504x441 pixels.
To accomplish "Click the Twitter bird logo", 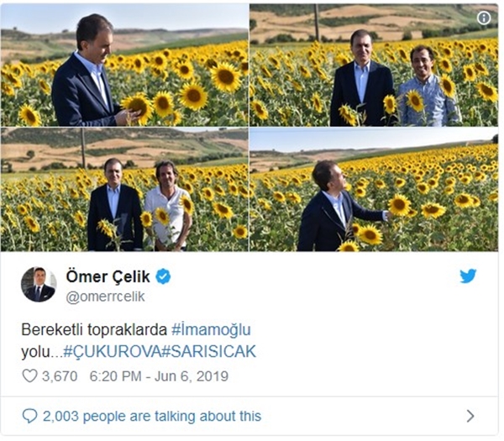I will (x=468, y=276).
